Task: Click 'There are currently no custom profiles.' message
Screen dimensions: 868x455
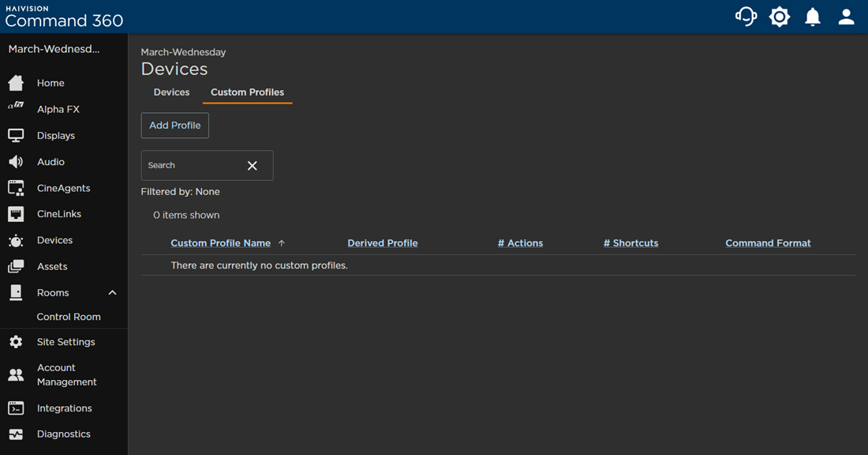Action: click(259, 265)
